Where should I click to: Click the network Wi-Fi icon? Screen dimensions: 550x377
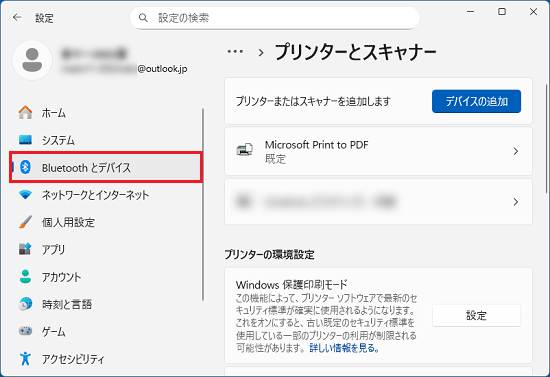click(x=25, y=194)
